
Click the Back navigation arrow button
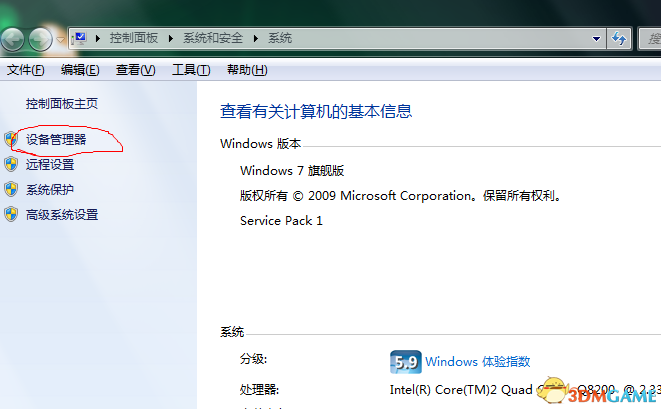12,40
